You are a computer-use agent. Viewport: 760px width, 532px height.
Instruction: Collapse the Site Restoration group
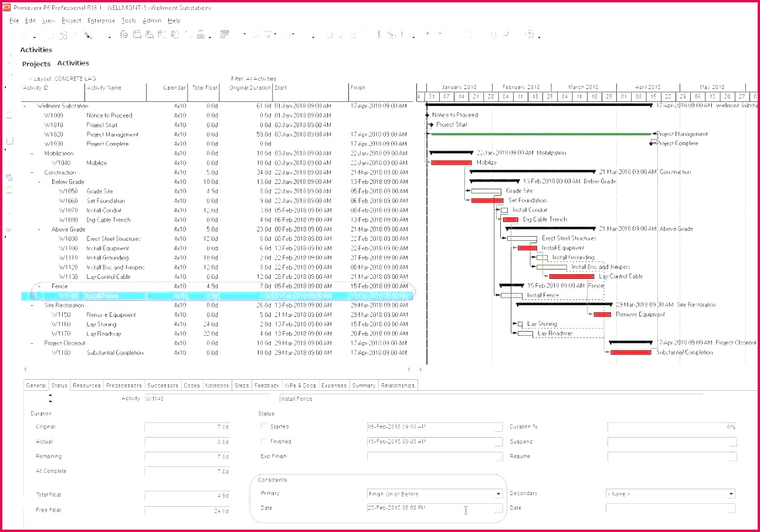tap(32, 305)
